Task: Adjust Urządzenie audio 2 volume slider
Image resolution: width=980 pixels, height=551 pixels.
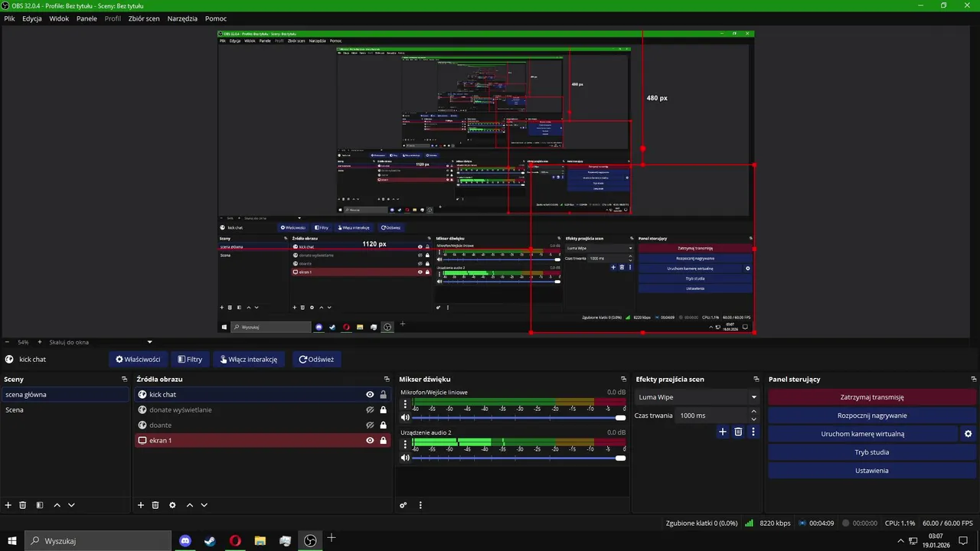Action: click(519, 458)
